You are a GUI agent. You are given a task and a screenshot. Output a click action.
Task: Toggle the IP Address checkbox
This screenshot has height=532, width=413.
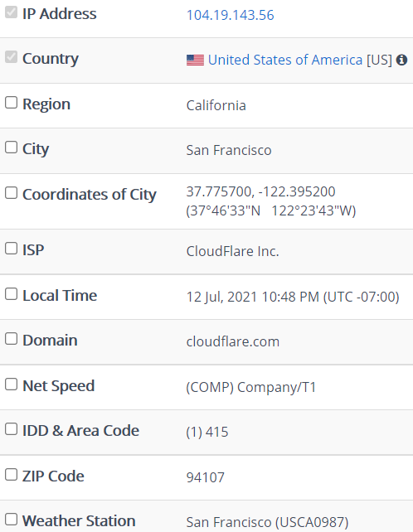click(x=12, y=12)
